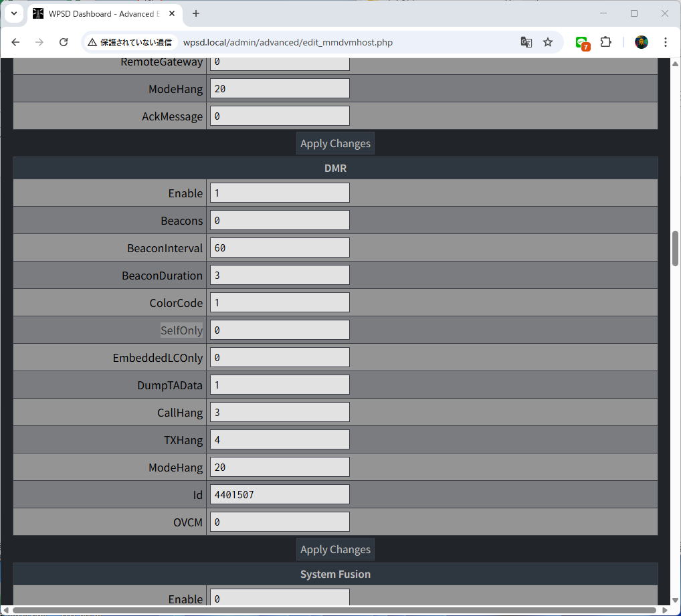Click the browser back arrow button
This screenshot has width=681, height=616.
coord(16,42)
